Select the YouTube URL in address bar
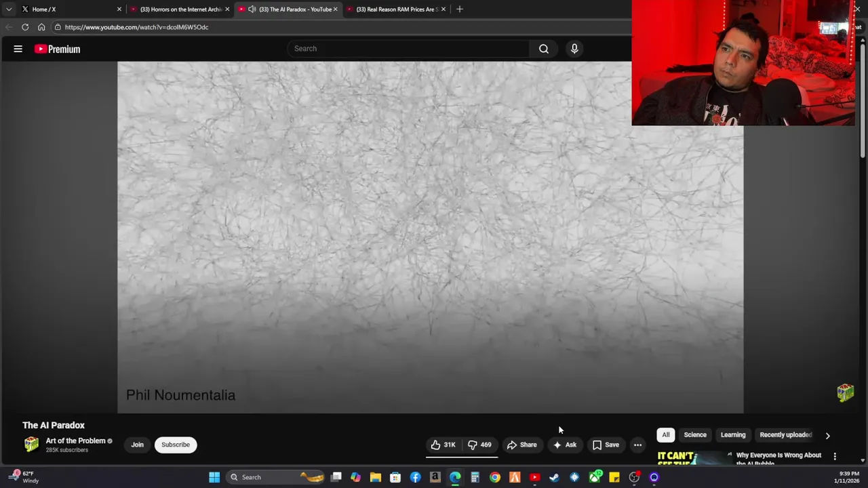The image size is (868, 488). 136,27
